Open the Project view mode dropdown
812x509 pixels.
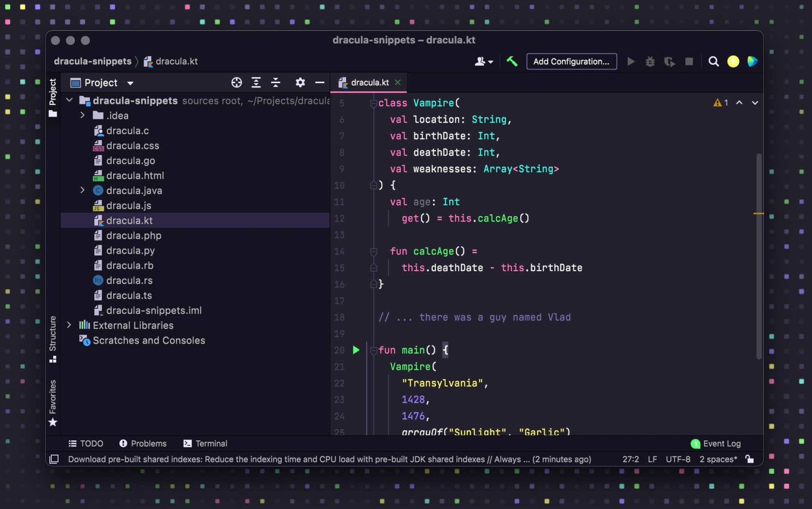coord(130,83)
